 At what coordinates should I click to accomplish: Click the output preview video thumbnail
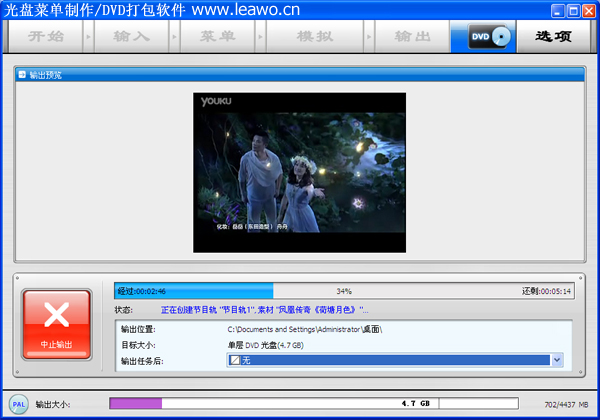pyautogui.click(x=299, y=173)
